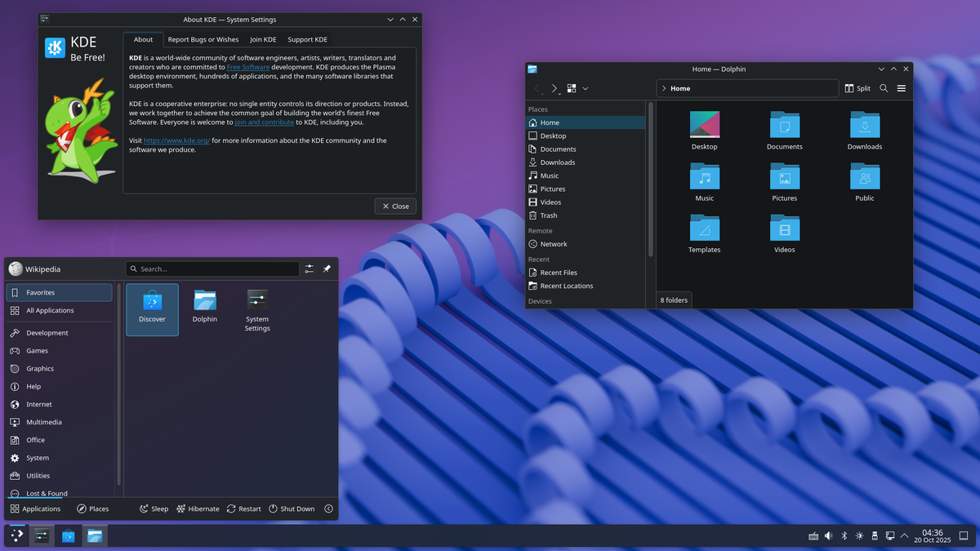Image resolution: width=980 pixels, height=551 pixels.
Task: Click the Close button in About KDE
Action: (x=395, y=206)
